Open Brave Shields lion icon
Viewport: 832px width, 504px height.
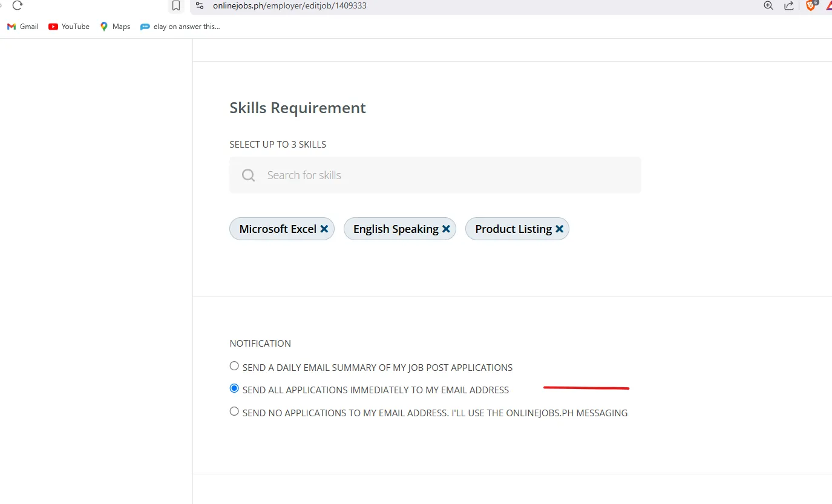(811, 5)
